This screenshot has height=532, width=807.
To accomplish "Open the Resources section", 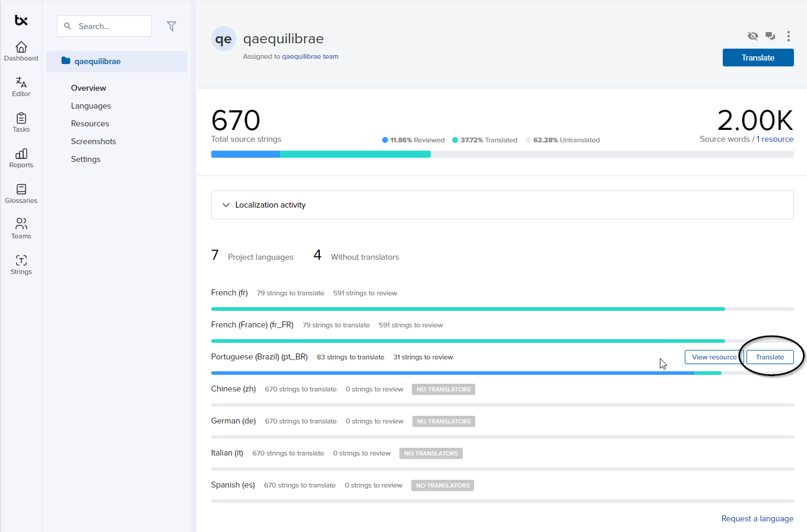I will tap(90, 123).
